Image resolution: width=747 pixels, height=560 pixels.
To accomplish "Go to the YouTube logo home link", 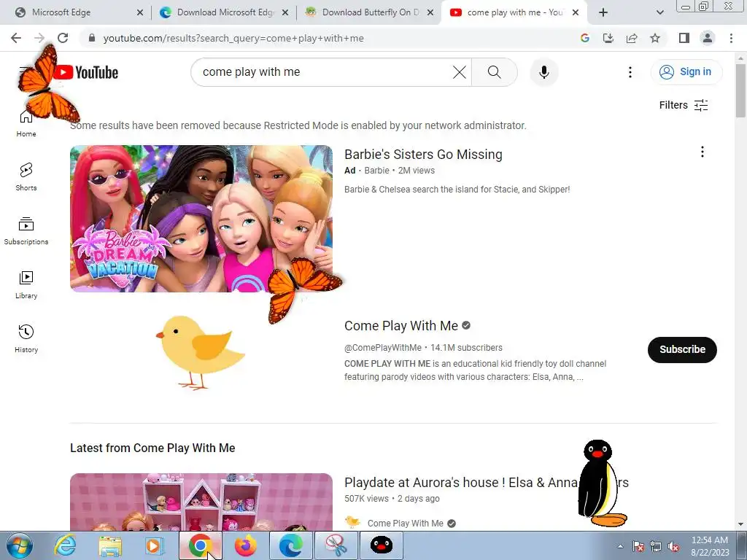I will click(86, 72).
